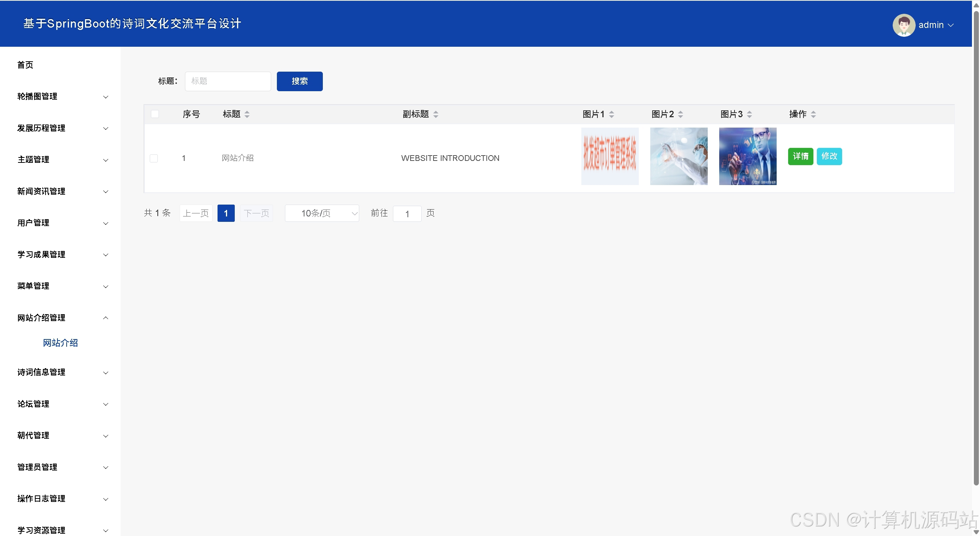Expand 管理员管理 menu chevron
Screen dimensions: 980x536
click(106, 467)
